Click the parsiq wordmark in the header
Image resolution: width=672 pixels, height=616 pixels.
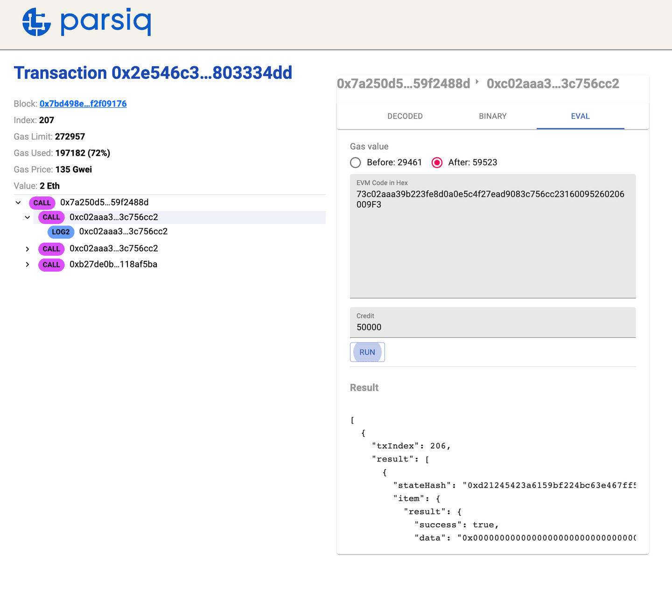click(106, 22)
